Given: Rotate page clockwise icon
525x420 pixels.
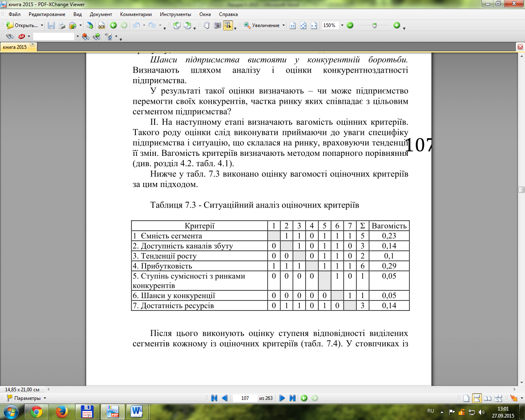Looking at the screenshot, I should (x=187, y=25).
